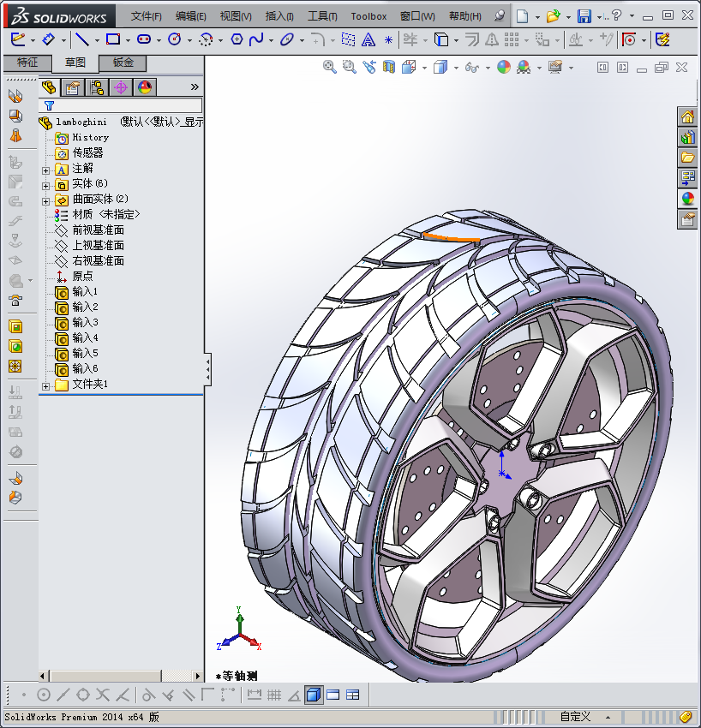Image resolution: width=701 pixels, height=728 pixels.
Task: Click the Apply Scene icon
Action: pos(524,68)
